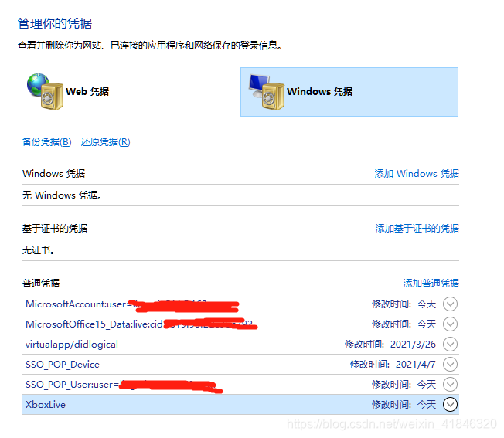Click 添加 Windows 凭据 link

(x=417, y=173)
